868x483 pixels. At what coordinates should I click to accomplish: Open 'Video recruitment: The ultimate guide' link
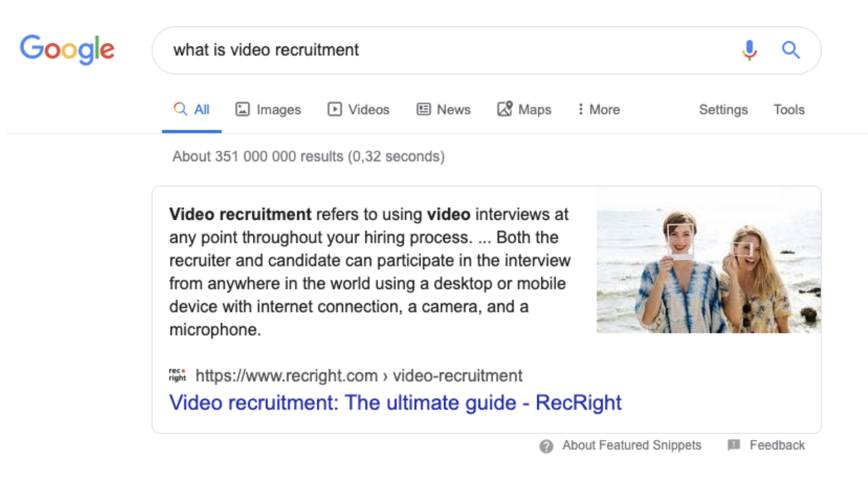395,403
